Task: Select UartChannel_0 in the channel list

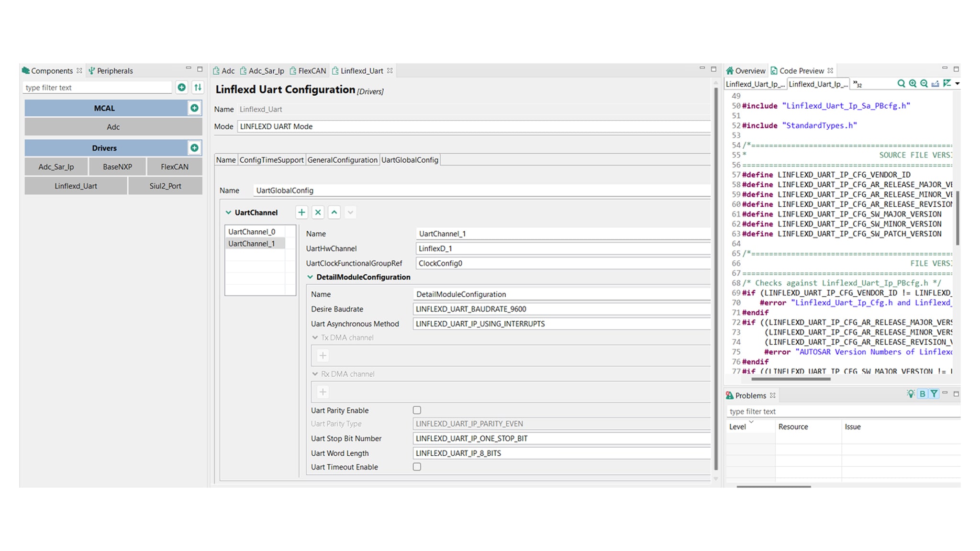Action: (252, 232)
